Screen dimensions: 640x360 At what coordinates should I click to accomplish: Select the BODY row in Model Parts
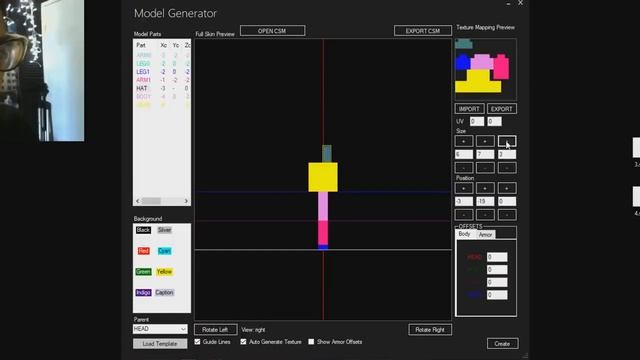point(162,97)
